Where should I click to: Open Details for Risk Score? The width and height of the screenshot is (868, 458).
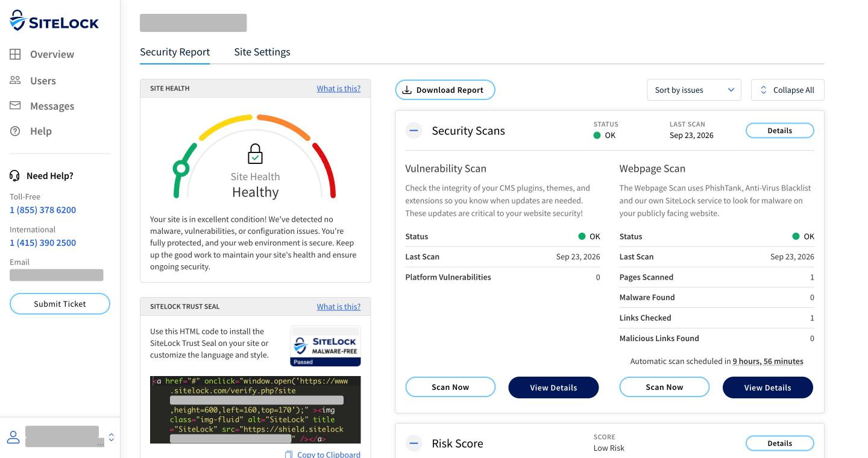coord(779,443)
